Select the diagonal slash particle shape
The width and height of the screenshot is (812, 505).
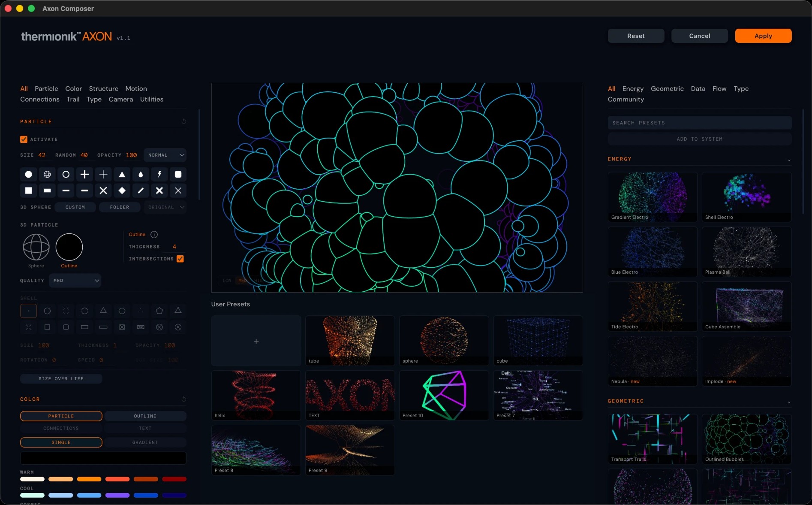tap(141, 191)
